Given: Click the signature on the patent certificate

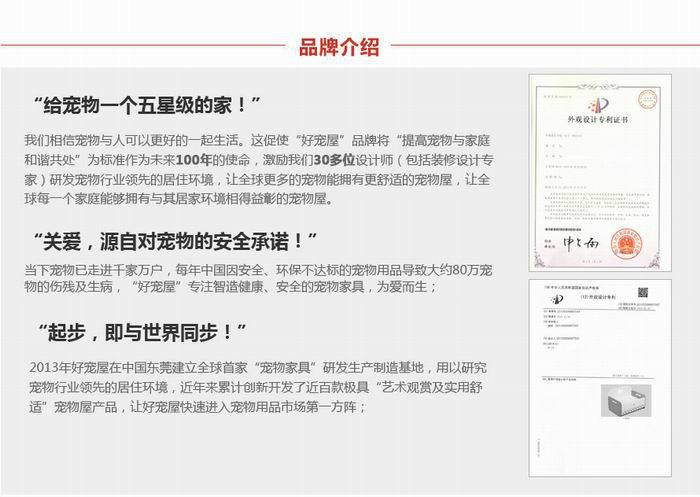Looking at the screenshot, I should (580, 243).
